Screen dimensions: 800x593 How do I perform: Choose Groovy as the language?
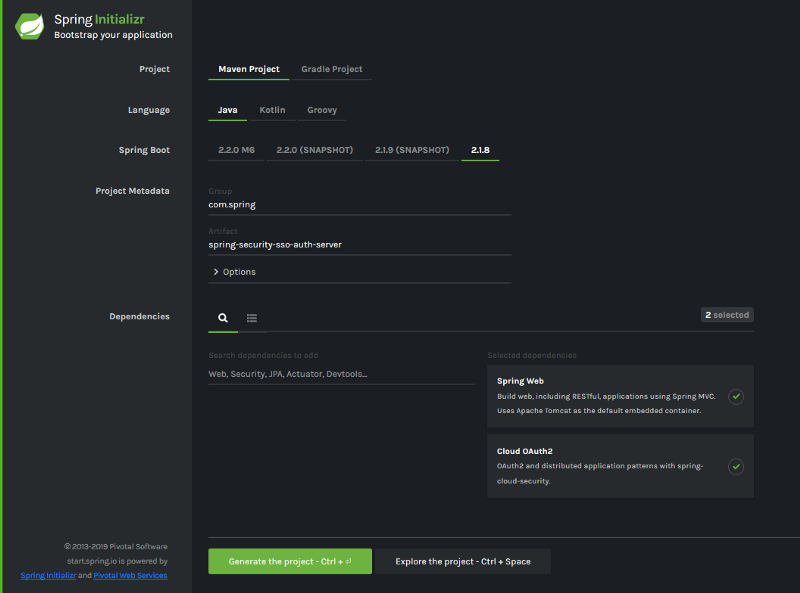322,110
